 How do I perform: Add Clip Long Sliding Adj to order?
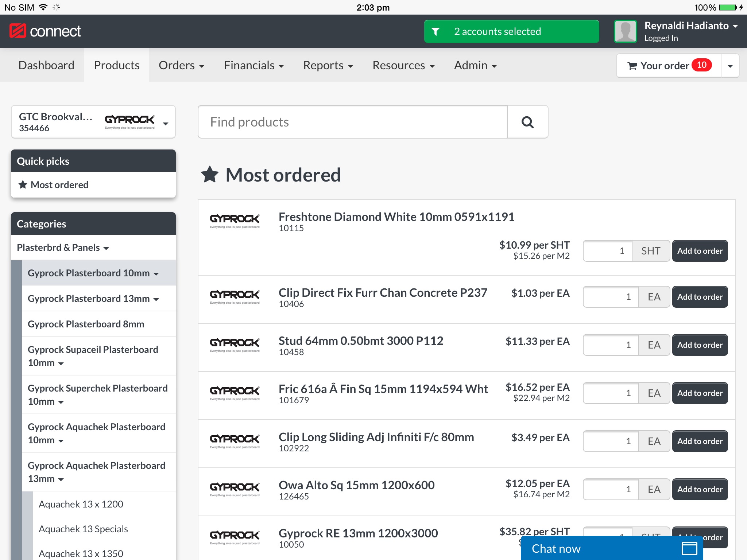[x=700, y=441]
